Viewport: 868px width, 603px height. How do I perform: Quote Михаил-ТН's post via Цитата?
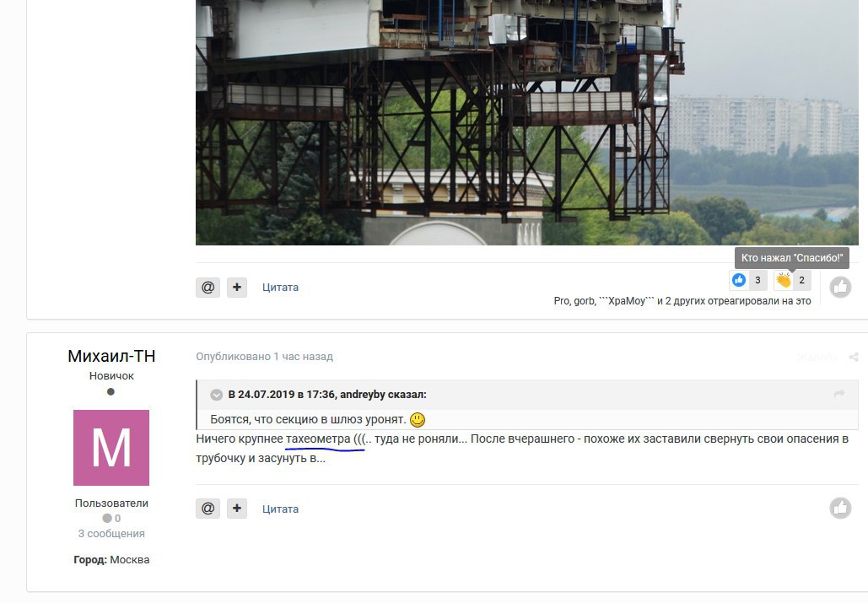click(x=280, y=509)
